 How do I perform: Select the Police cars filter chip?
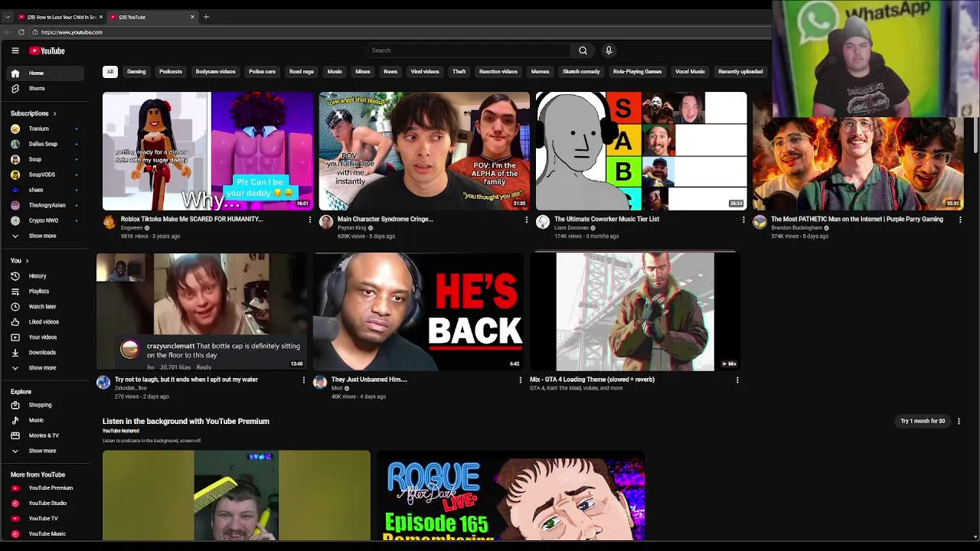[x=262, y=72]
